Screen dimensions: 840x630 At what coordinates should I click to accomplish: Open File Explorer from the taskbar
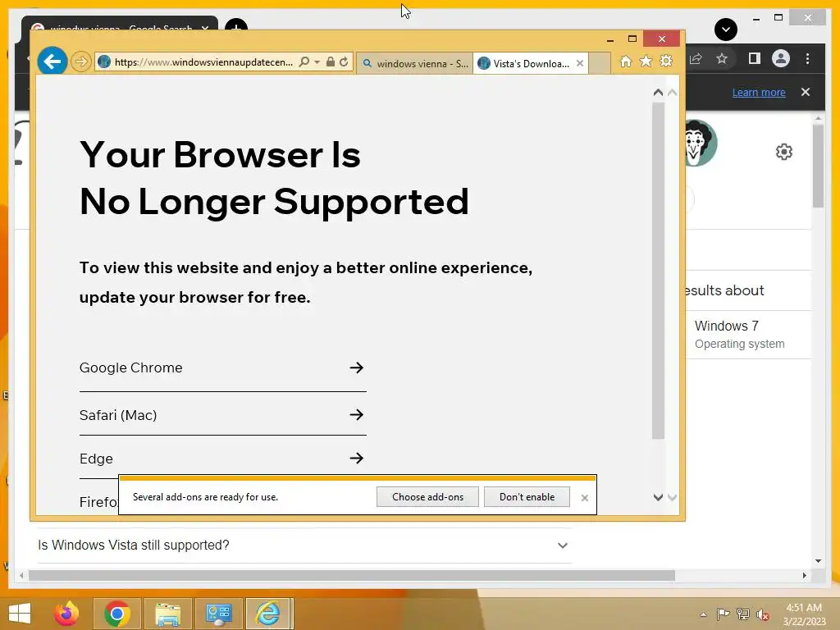click(x=167, y=614)
